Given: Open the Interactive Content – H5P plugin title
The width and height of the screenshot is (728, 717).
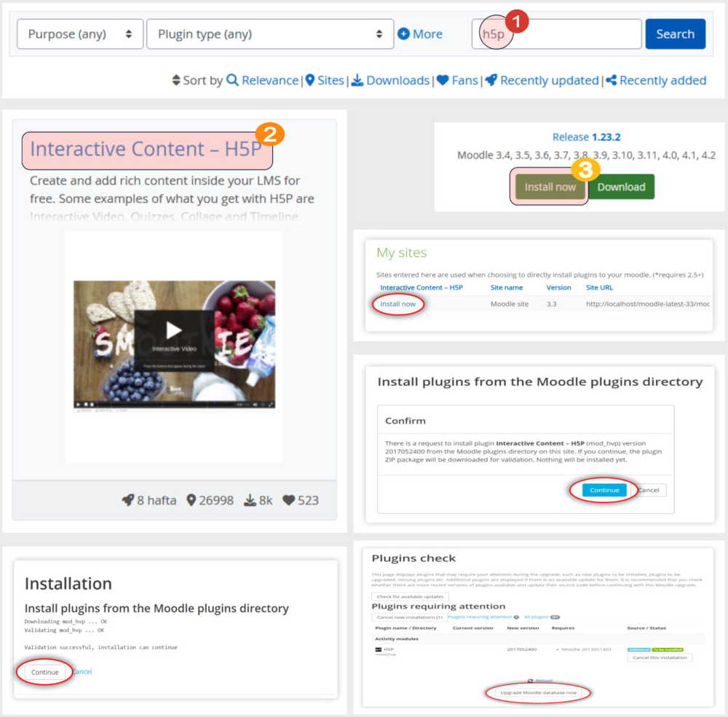Looking at the screenshot, I should (146, 149).
